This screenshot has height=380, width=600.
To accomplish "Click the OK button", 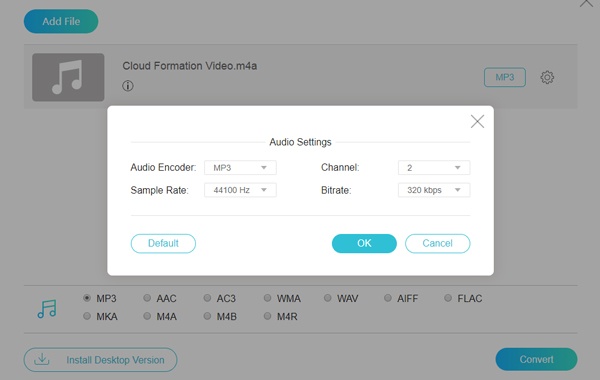I will (x=364, y=243).
